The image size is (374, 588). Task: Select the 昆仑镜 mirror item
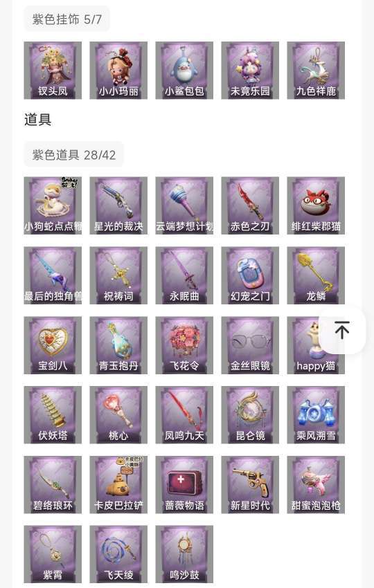(250, 415)
